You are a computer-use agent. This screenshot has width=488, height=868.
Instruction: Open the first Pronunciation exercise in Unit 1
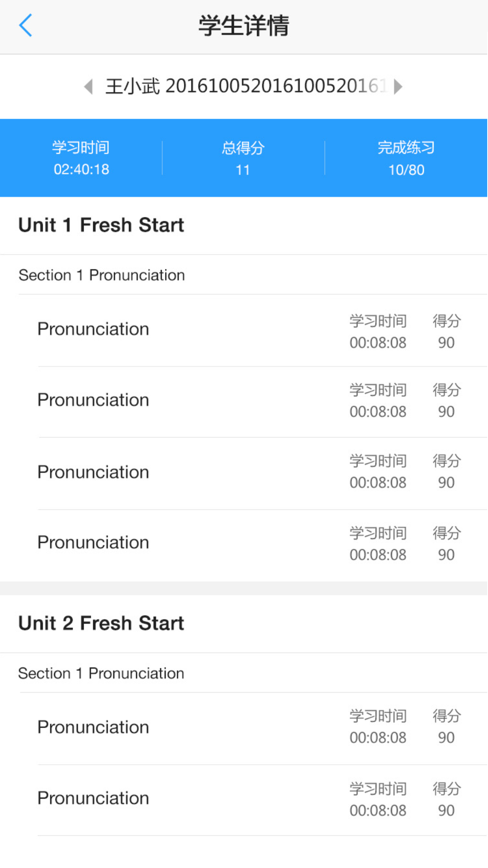coord(94,329)
